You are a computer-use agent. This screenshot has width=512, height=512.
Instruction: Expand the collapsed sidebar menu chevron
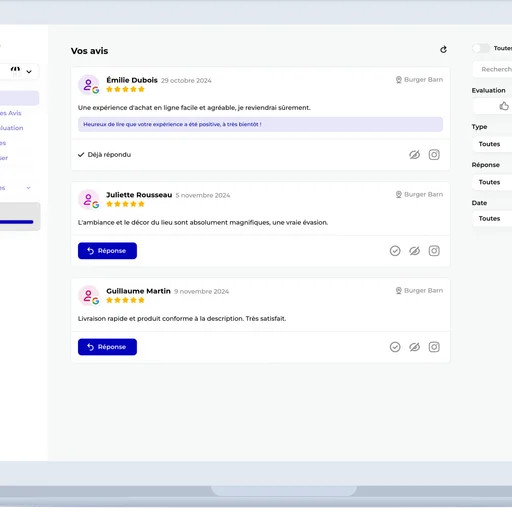(x=28, y=188)
